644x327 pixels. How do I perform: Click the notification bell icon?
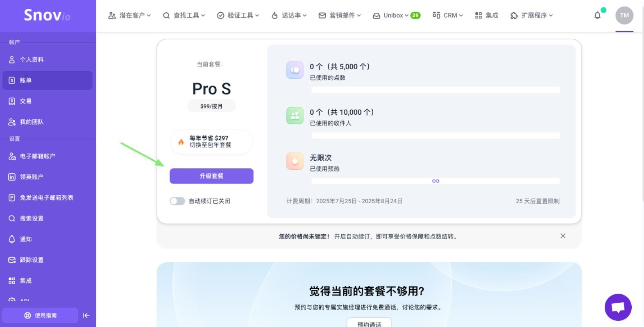point(597,16)
